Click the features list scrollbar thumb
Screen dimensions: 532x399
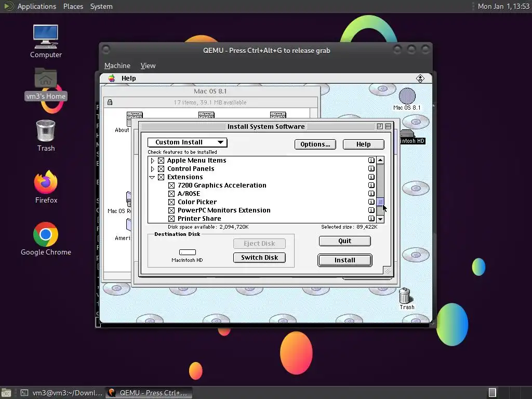point(380,202)
